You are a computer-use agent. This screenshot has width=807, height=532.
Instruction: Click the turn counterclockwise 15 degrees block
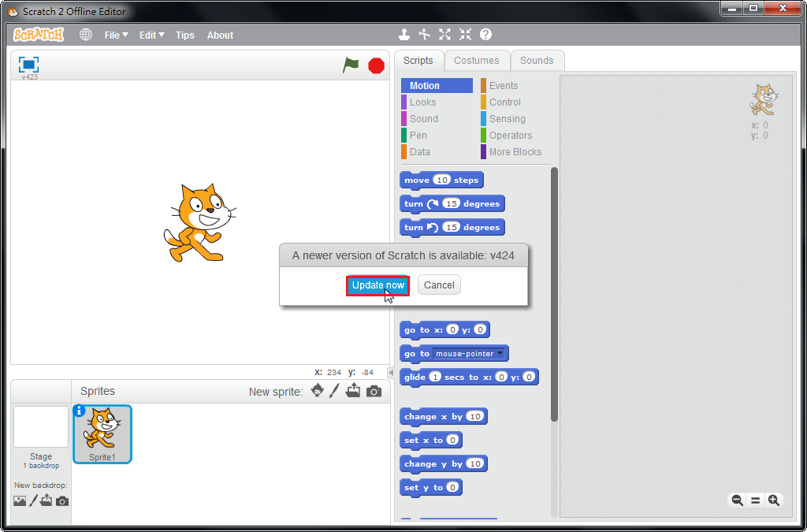tap(452, 228)
